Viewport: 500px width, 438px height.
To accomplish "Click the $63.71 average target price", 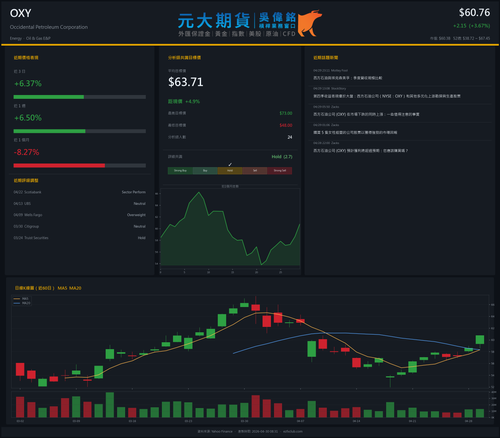I will click(186, 82).
